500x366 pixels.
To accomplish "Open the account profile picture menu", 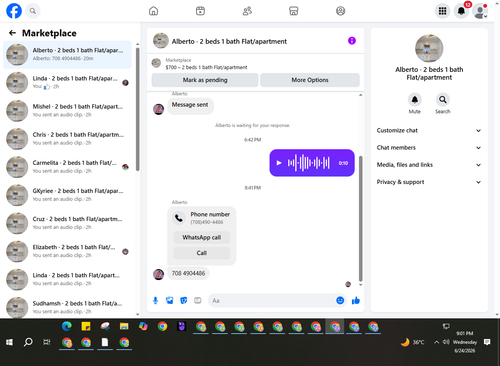I will point(480,11).
